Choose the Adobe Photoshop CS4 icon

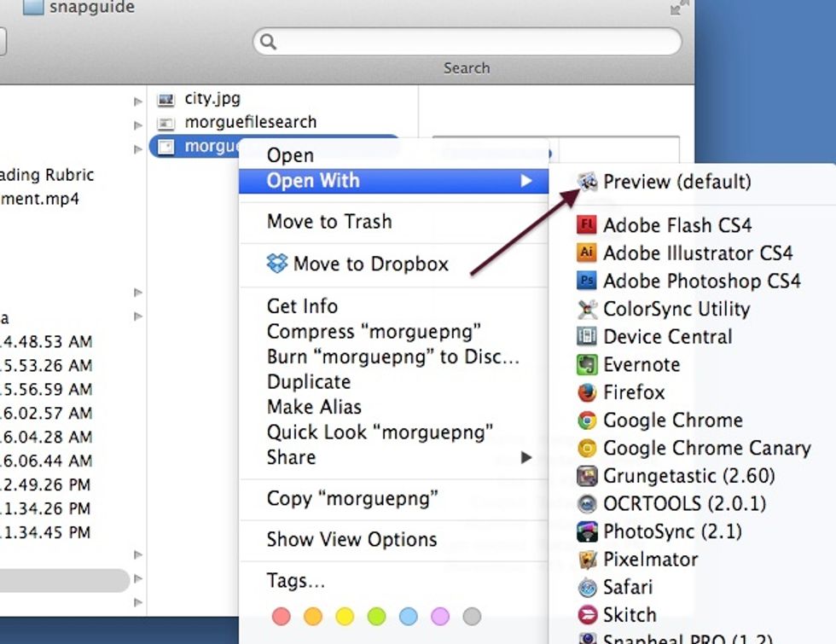(587, 281)
